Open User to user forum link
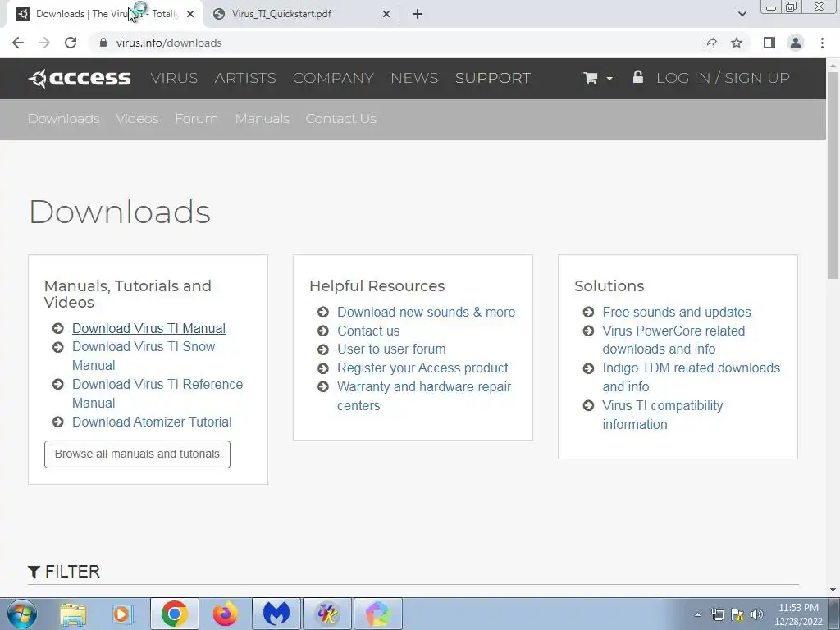Viewport: 840px width, 630px height. tap(391, 349)
